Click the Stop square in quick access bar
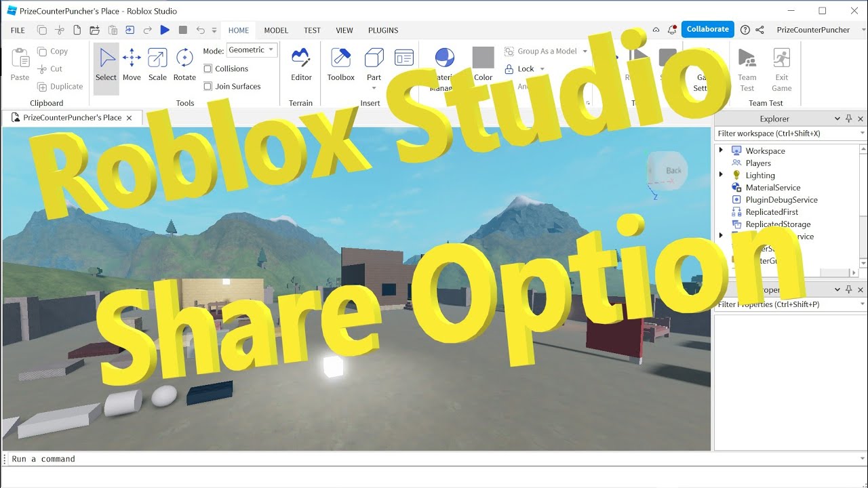Viewport: 868px width, 488px height. [x=182, y=30]
